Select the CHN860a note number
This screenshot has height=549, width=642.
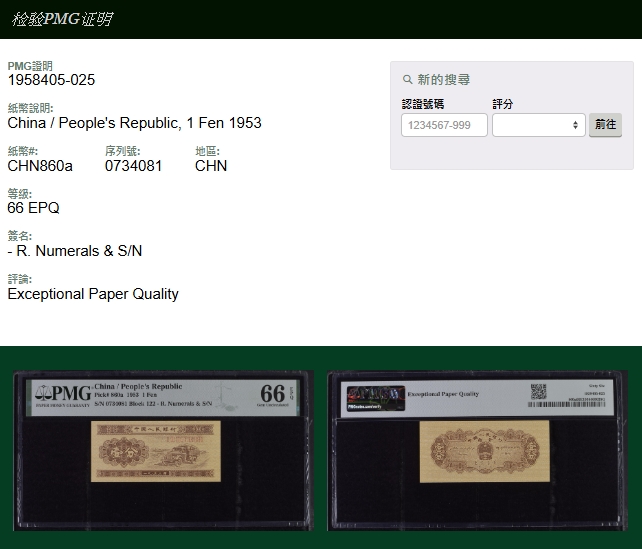(40, 166)
